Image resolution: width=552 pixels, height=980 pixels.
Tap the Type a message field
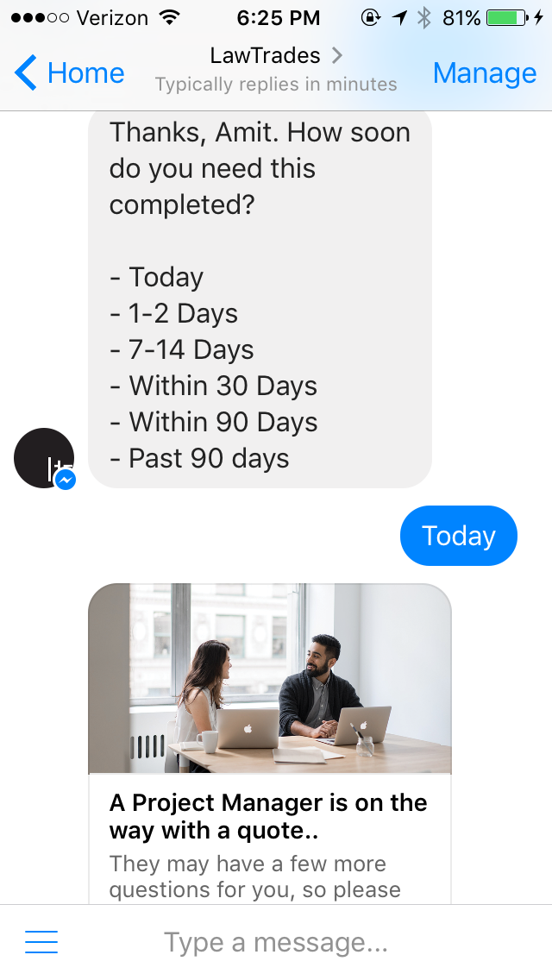click(x=276, y=942)
